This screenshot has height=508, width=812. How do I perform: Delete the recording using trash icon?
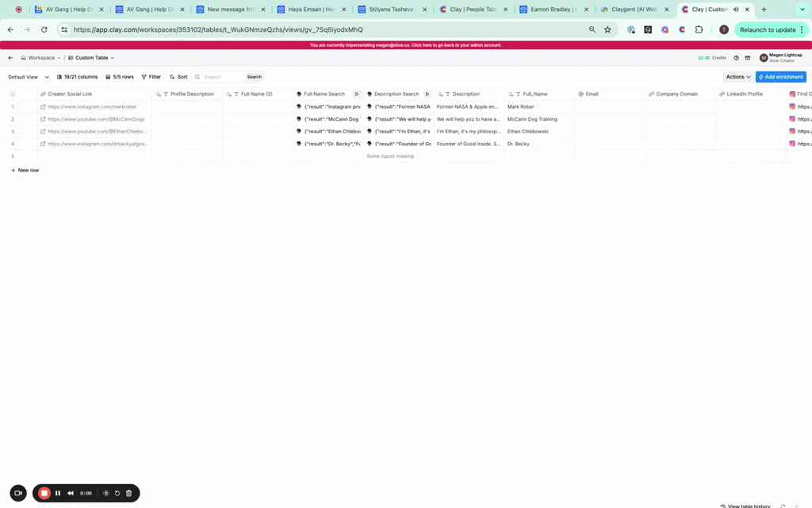pyautogui.click(x=129, y=493)
